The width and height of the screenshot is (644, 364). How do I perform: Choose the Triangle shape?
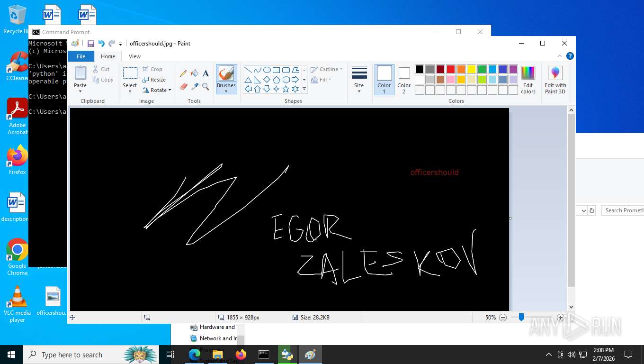pyautogui.click(x=248, y=79)
